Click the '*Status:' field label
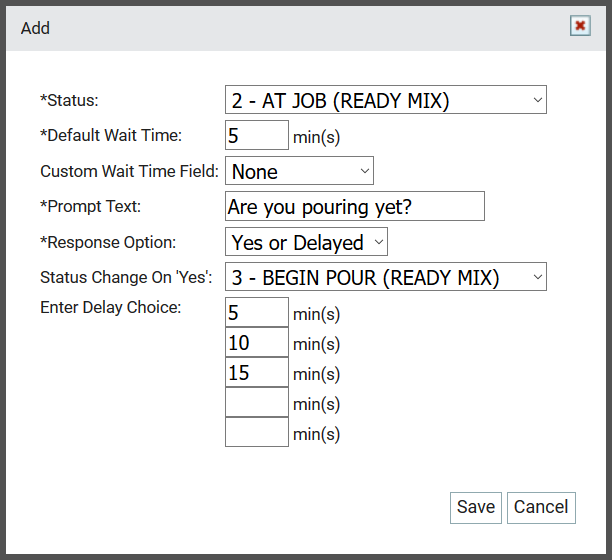 click(69, 100)
